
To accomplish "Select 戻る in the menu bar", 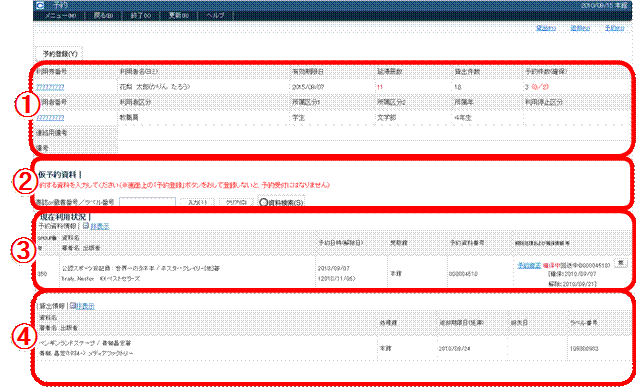I will [103, 15].
